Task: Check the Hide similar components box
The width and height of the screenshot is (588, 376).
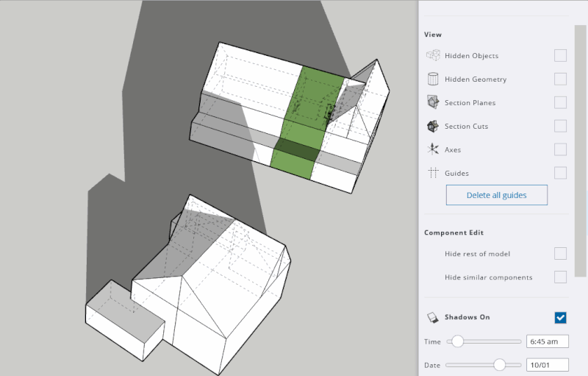Action: pos(560,277)
